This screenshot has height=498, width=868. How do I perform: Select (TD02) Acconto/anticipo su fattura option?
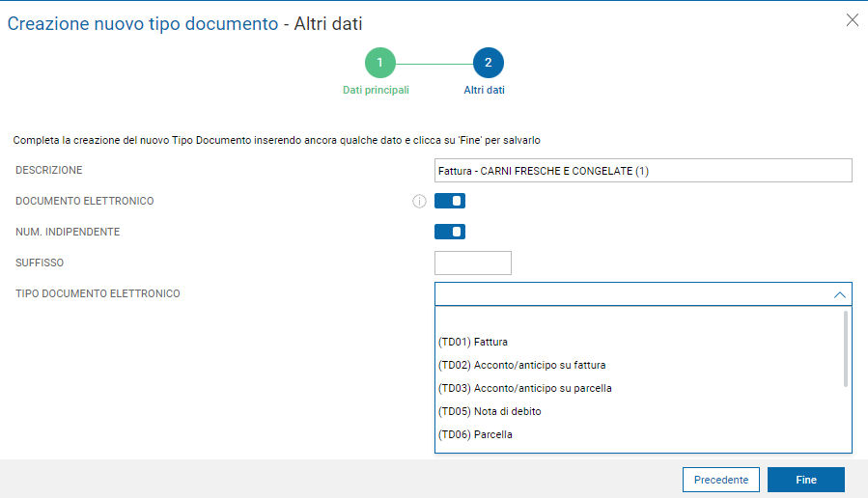pyautogui.click(x=639, y=365)
